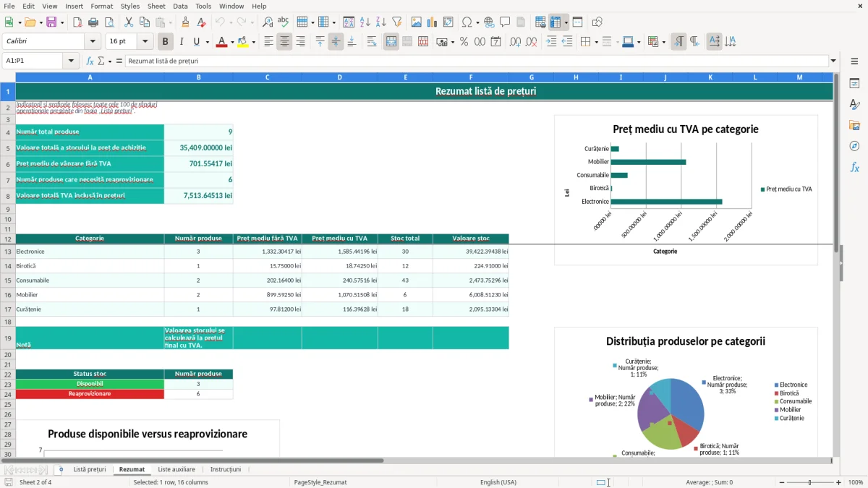Enable AutoFilter funnel icon
Screen dimensions: 868x488
[396, 22]
